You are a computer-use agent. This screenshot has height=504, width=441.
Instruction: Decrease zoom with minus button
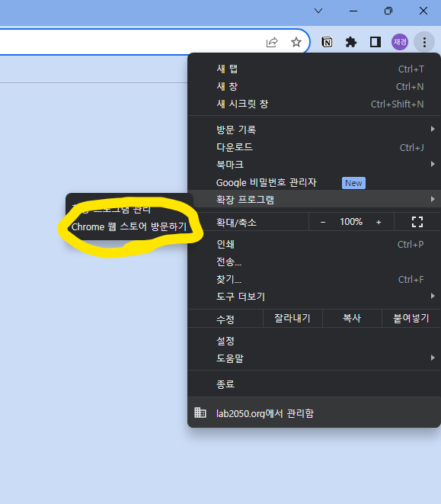[x=323, y=222]
